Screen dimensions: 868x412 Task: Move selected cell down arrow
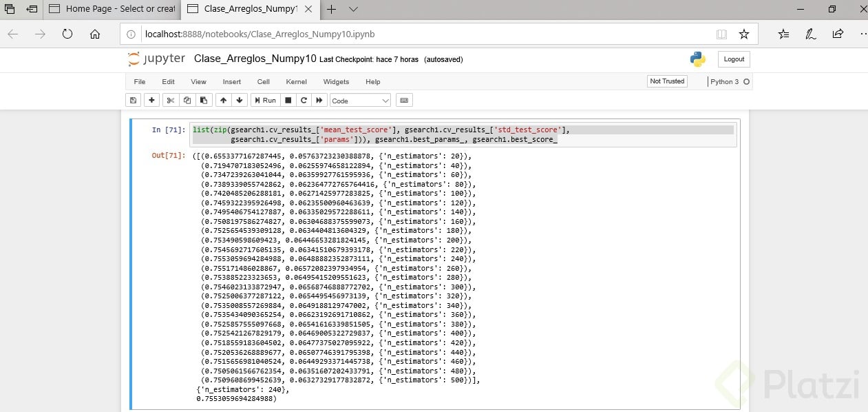tap(240, 101)
